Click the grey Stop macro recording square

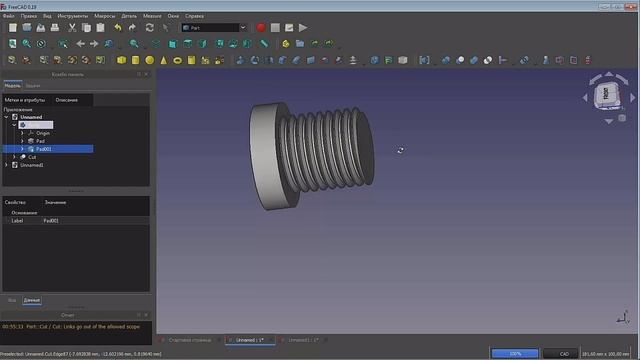click(x=275, y=28)
